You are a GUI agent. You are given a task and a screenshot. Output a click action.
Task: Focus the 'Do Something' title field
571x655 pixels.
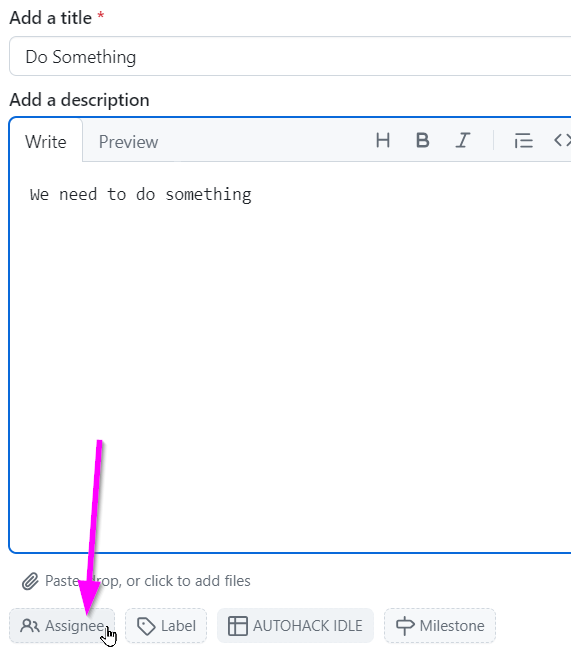tap(290, 56)
